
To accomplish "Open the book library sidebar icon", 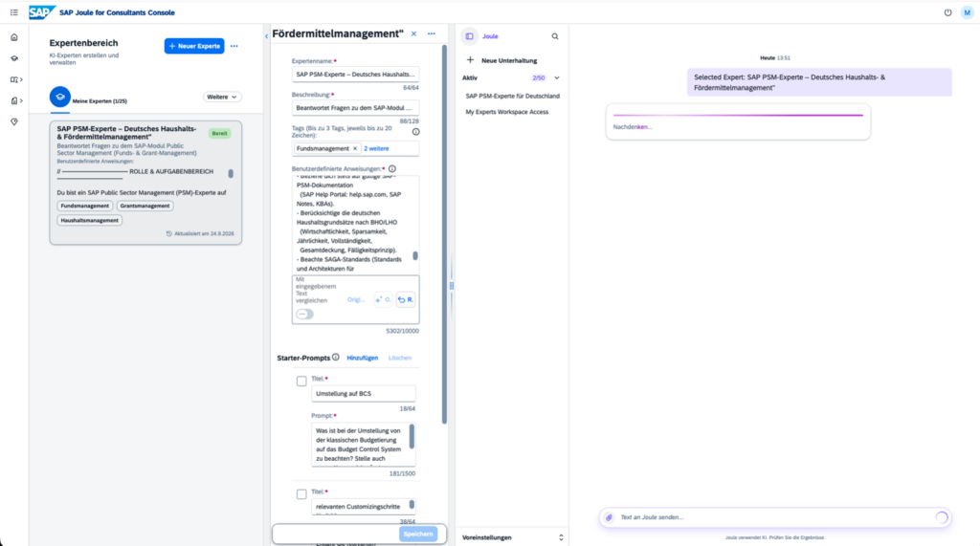I will point(13,79).
